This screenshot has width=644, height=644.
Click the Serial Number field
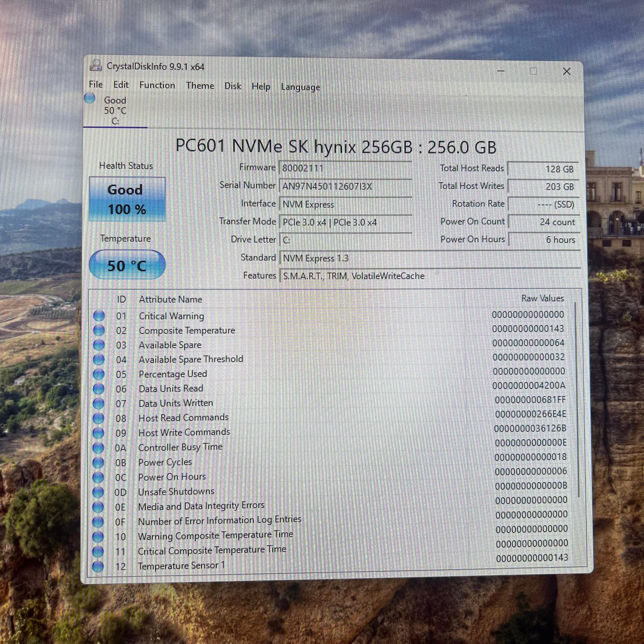[346, 186]
